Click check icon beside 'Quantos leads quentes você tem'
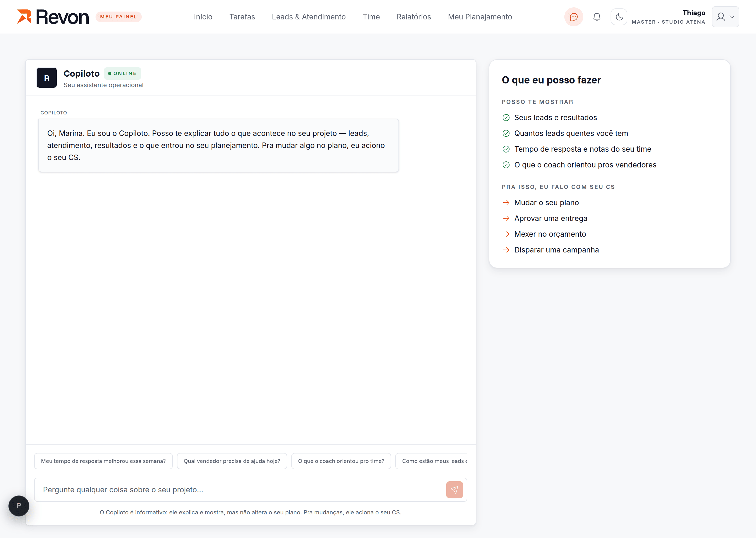The height and width of the screenshot is (538, 756). pos(506,133)
